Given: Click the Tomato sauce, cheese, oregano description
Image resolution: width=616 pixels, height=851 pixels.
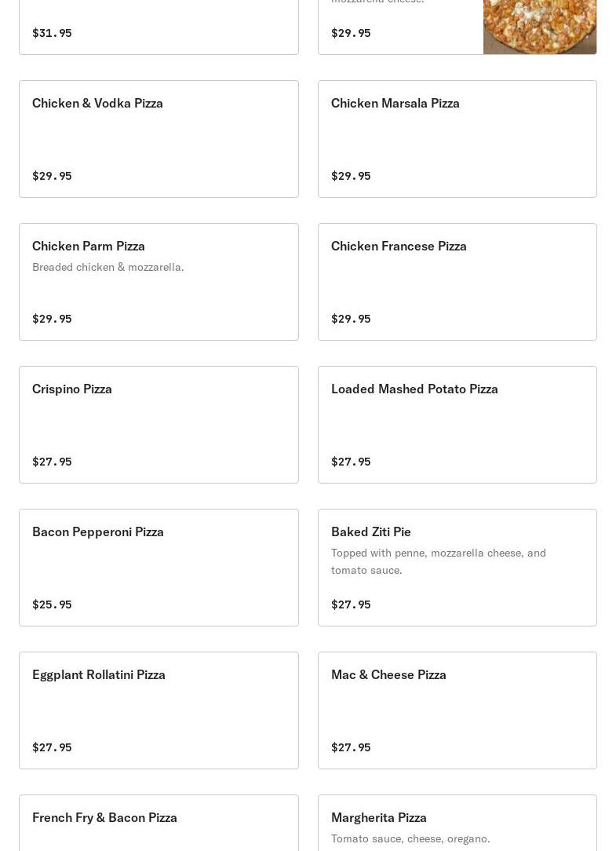Looking at the screenshot, I should click(410, 839).
